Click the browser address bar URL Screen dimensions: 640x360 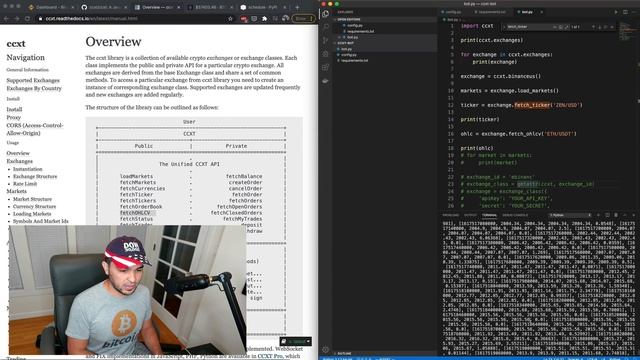[91, 18]
